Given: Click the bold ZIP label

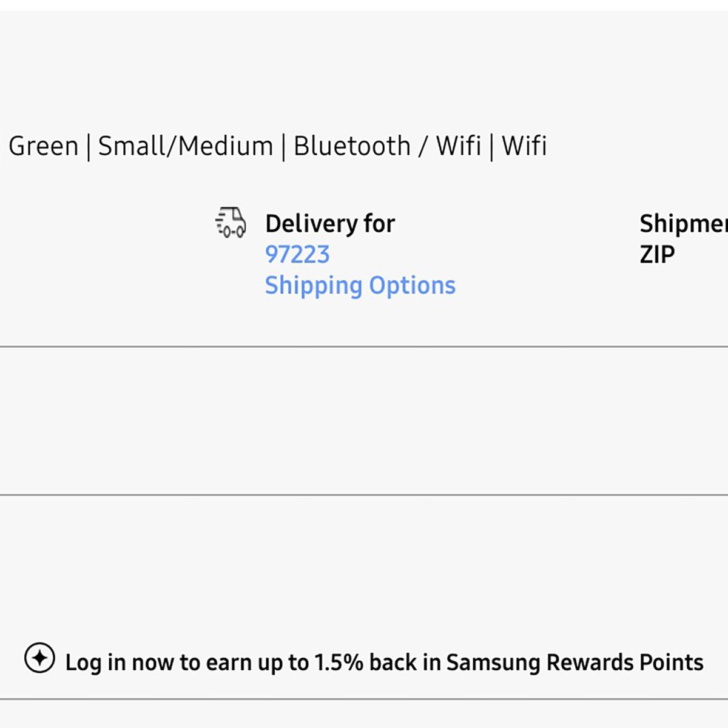Looking at the screenshot, I should tap(657, 254).
